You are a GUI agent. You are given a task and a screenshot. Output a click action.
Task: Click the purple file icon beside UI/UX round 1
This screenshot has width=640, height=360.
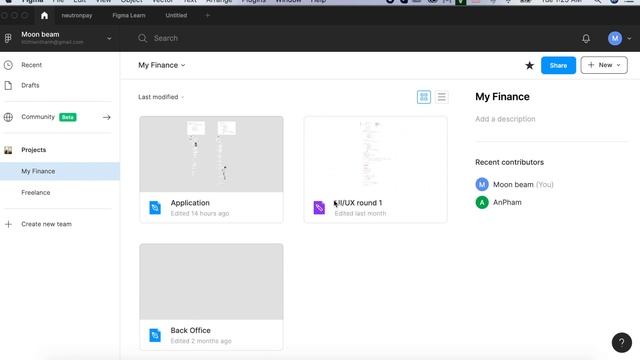click(319, 208)
